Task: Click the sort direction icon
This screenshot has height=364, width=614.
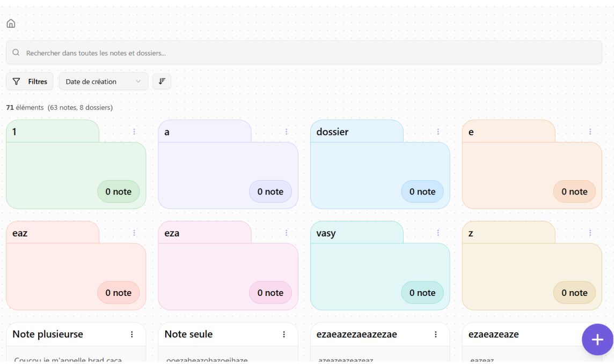Action: 162,81
